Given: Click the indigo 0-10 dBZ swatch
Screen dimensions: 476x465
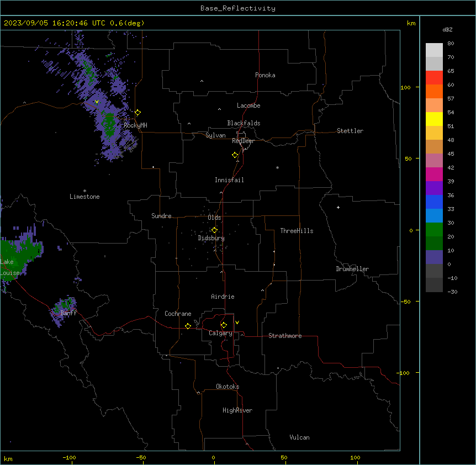Looking at the screenshot, I should pyautogui.click(x=434, y=257).
